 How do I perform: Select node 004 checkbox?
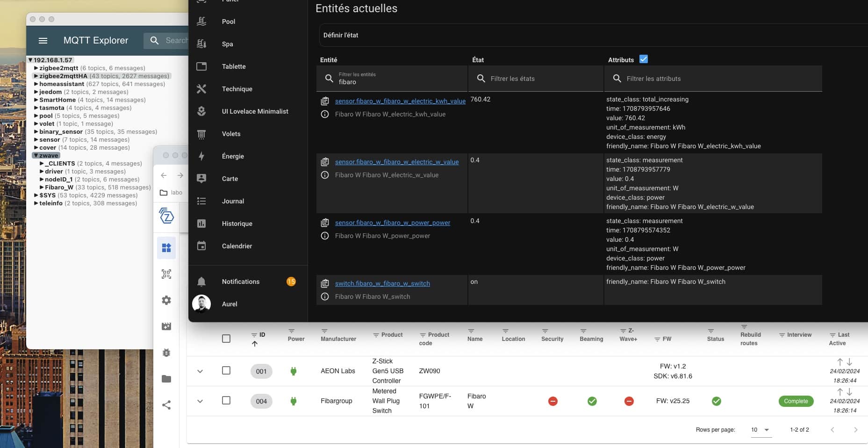coord(226,400)
